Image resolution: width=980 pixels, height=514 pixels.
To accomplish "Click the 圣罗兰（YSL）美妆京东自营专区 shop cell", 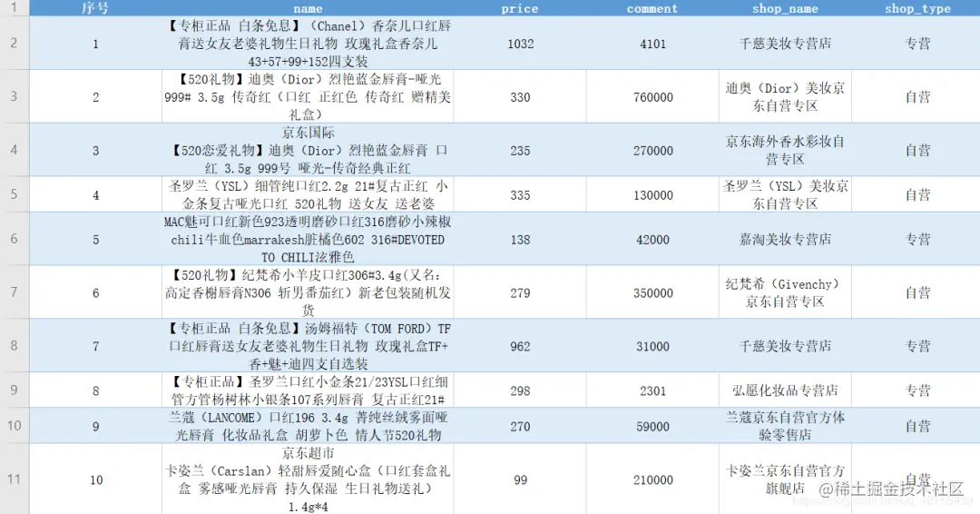I will [785, 194].
